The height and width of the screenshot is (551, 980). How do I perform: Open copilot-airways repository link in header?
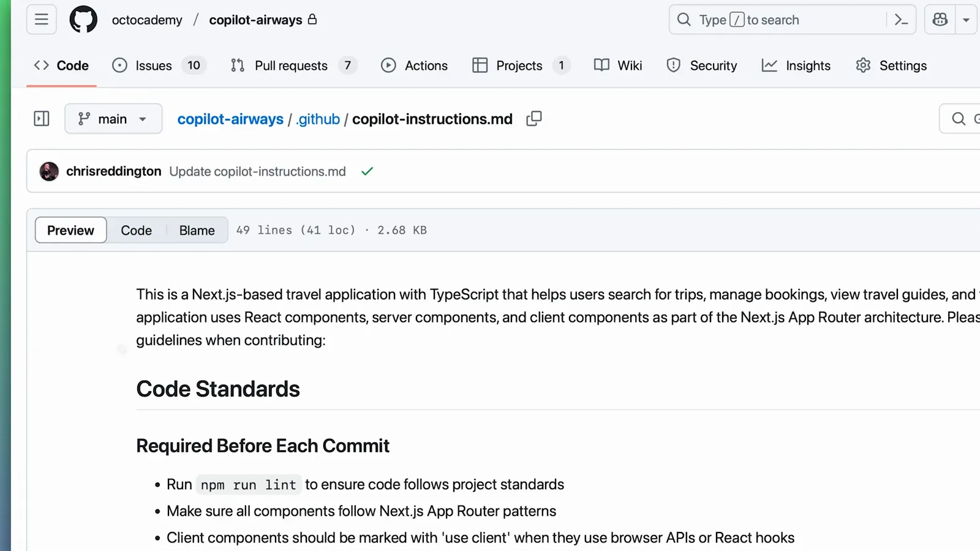[255, 20]
